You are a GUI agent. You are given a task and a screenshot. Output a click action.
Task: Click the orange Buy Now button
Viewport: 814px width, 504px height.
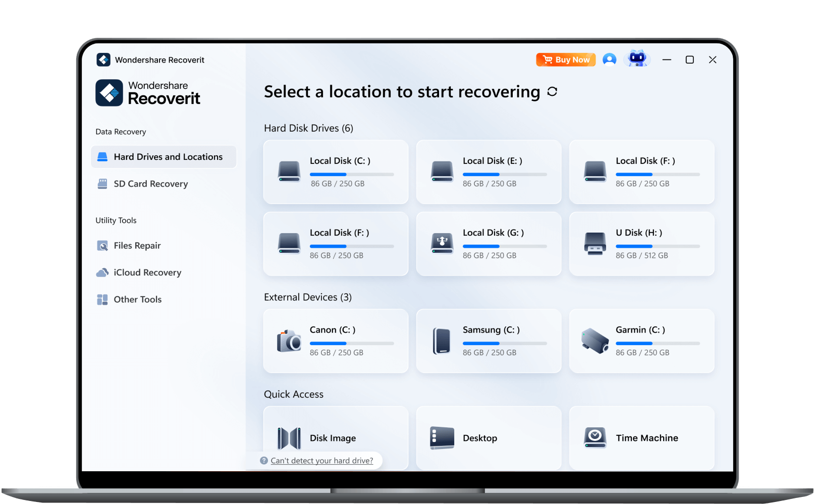[566, 60]
